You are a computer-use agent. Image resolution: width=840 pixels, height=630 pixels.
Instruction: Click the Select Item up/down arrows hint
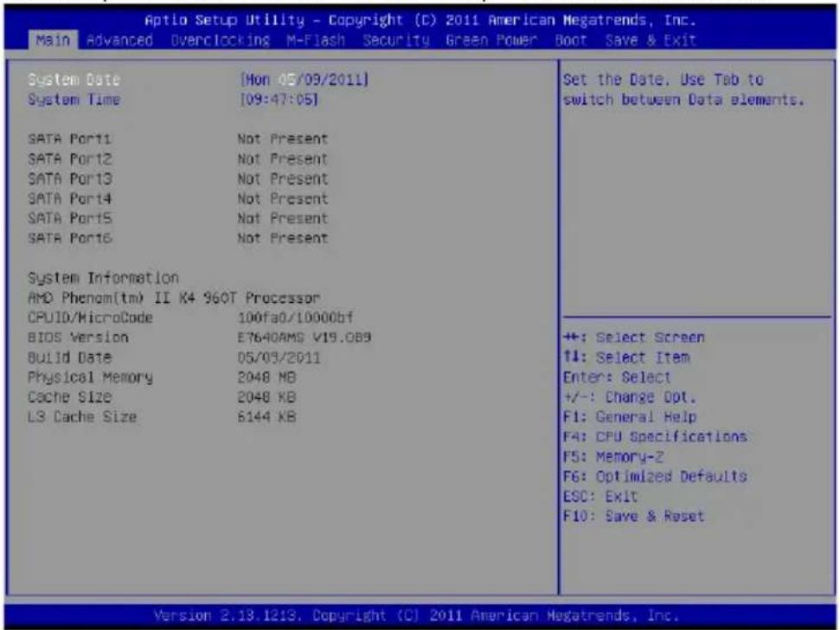pos(627,357)
